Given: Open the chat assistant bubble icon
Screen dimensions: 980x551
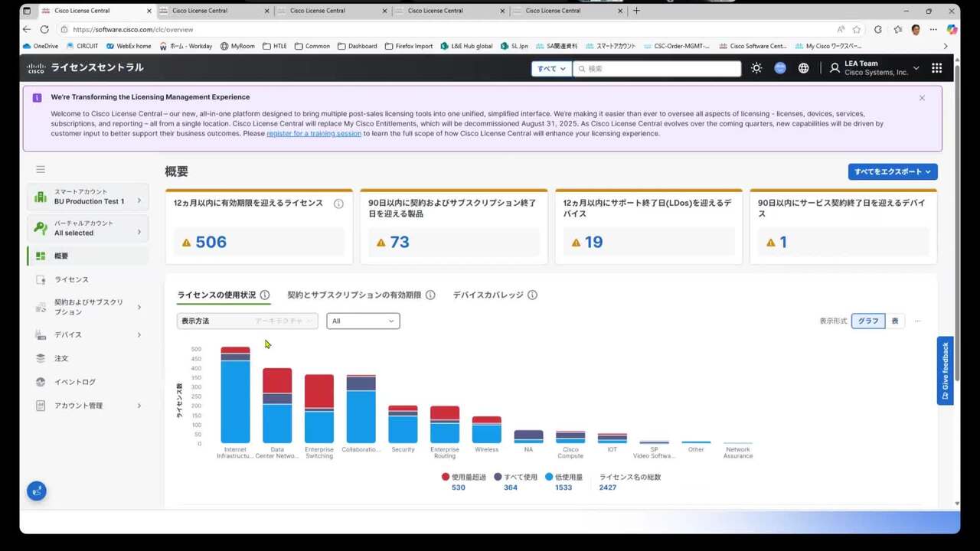Looking at the screenshot, I should (x=37, y=491).
